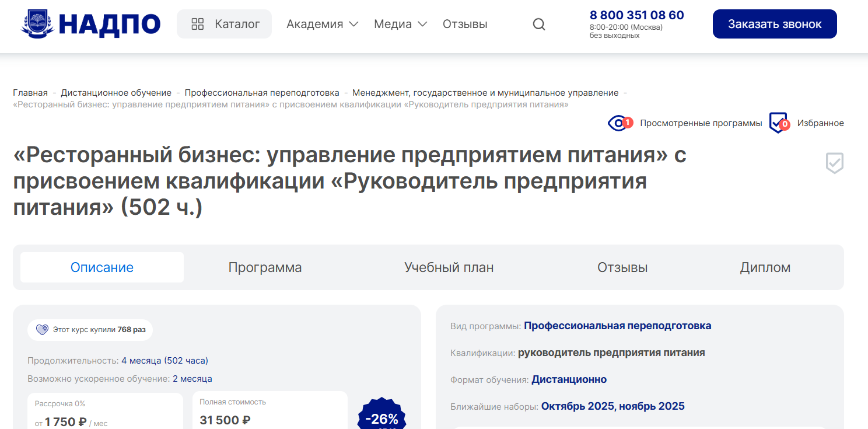
Task: Open Профессиональная переподготовка breadcrumb link
Action: coord(262,93)
